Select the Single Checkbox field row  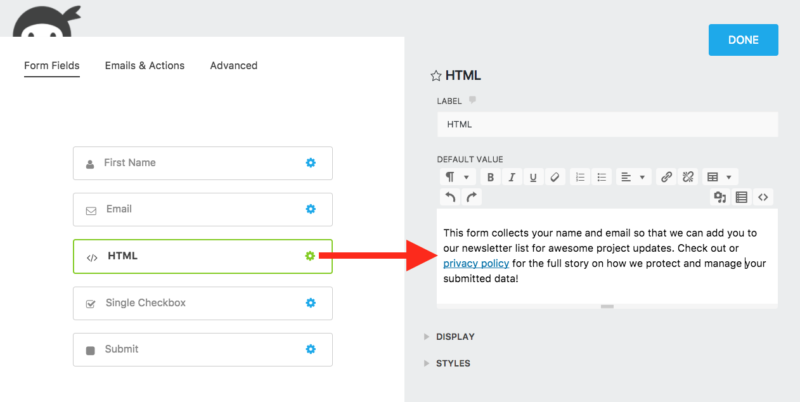(x=203, y=304)
